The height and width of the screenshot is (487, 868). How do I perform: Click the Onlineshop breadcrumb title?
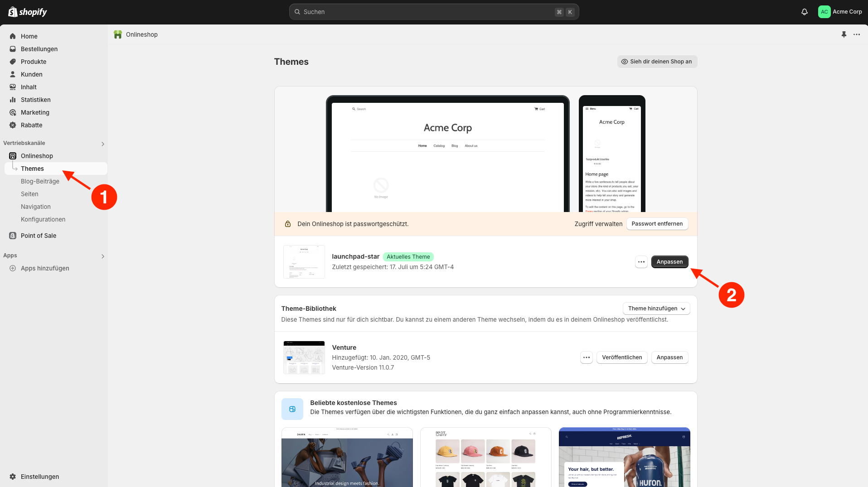pyautogui.click(x=142, y=34)
